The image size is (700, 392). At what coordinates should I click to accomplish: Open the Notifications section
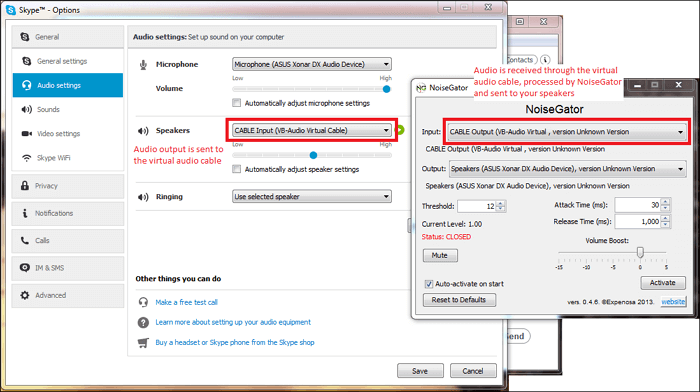[x=68, y=213]
